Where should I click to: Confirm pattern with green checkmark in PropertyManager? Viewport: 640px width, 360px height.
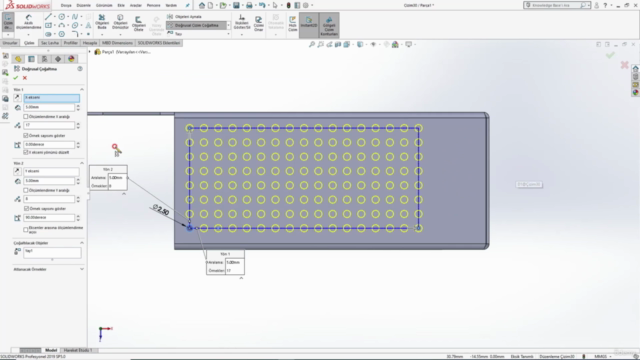coord(16,78)
